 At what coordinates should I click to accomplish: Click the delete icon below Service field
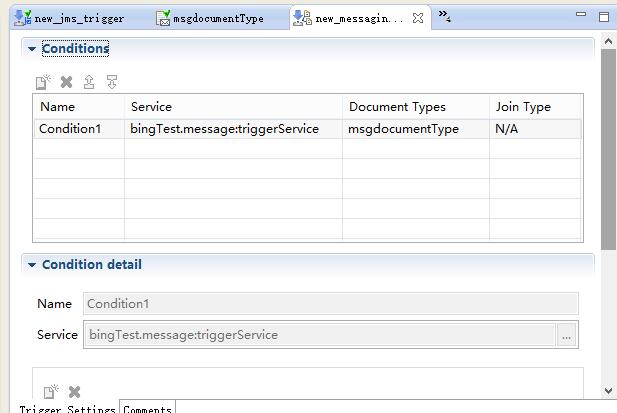pos(74,392)
